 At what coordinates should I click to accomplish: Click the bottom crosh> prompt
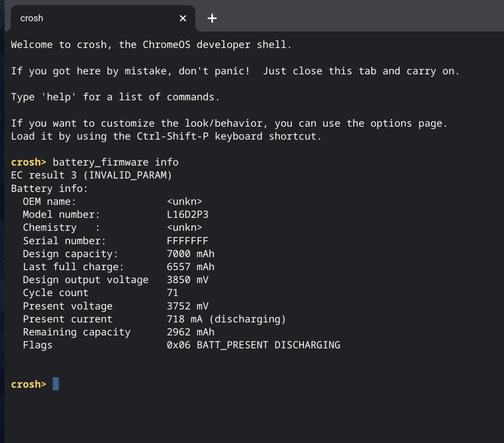(29, 384)
